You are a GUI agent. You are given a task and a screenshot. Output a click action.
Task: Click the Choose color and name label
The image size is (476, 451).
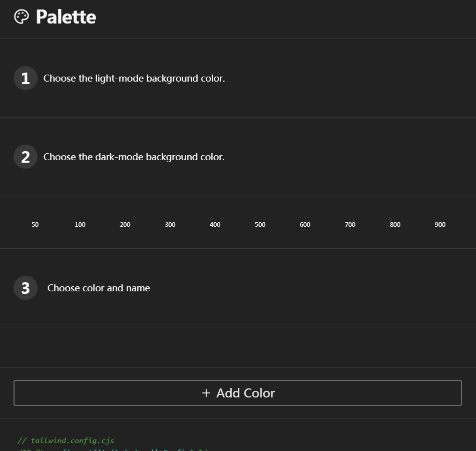click(x=99, y=288)
